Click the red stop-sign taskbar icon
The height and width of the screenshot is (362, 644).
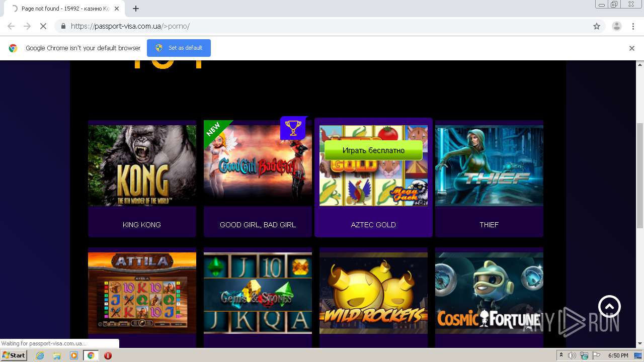tap(108, 355)
